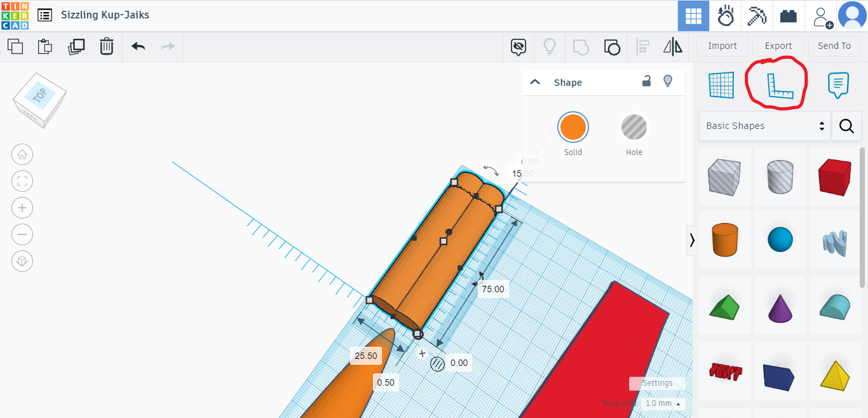868x418 pixels.
Task: Click the Export button
Action: [778, 46]
